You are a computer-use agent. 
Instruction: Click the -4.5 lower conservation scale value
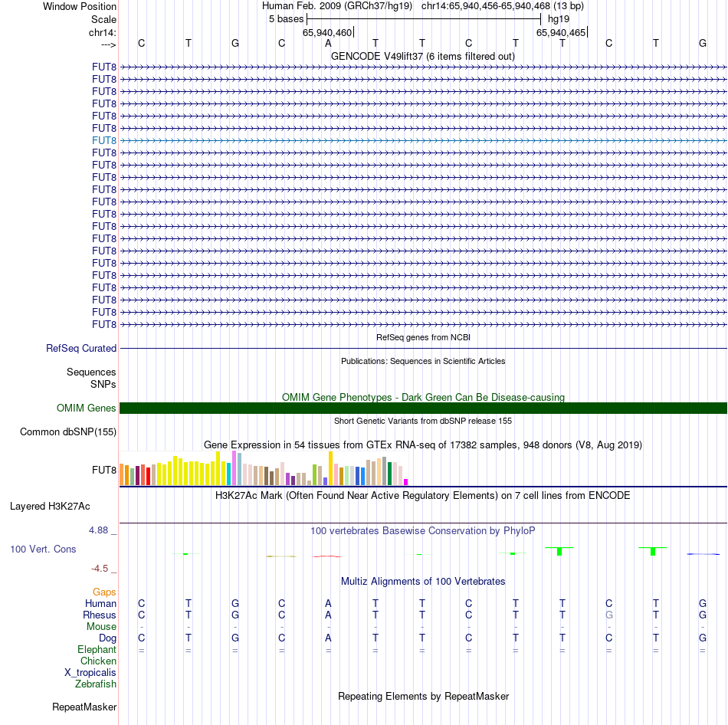(100, 569)
